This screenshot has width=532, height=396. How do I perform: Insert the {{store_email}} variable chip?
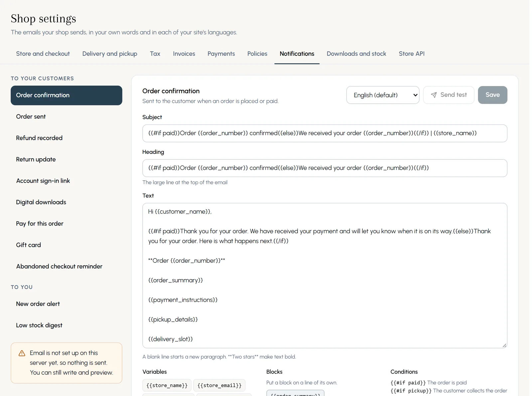click(x=219, y=385)
